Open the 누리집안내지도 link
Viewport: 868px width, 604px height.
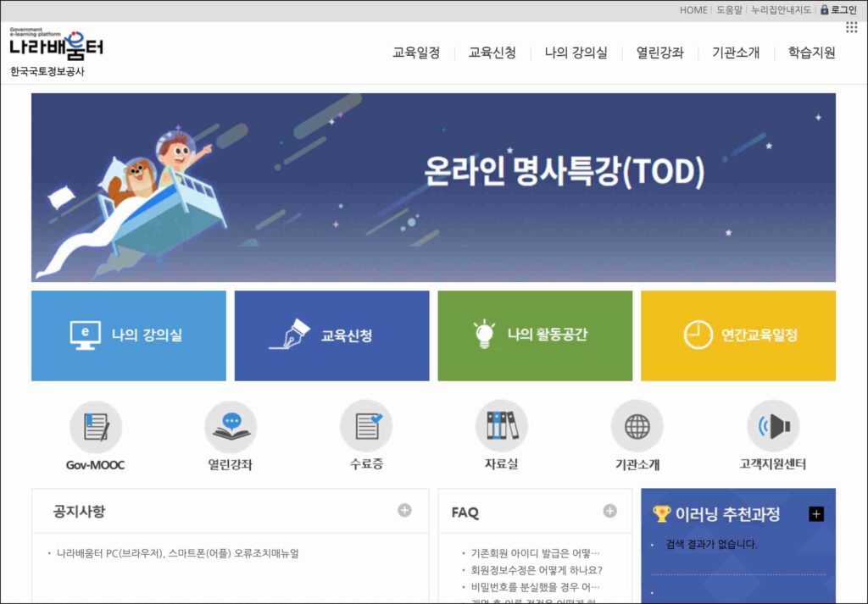click(781, 10)
